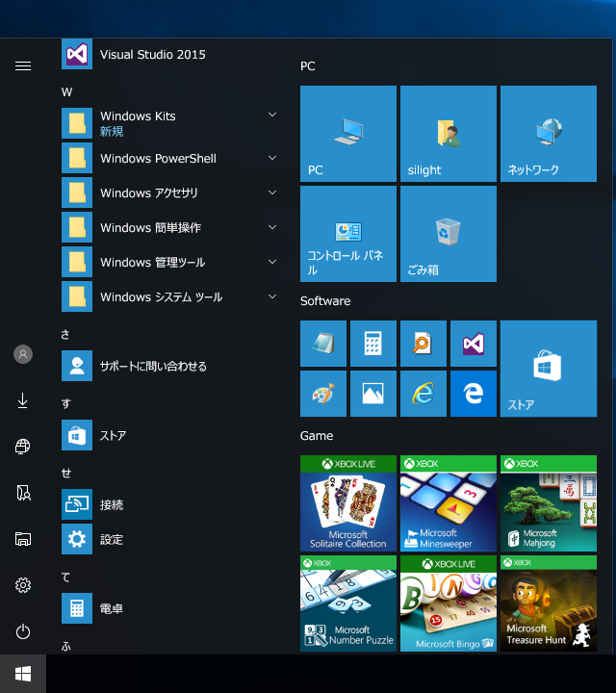Expand the Windows Kits folder chevron

click(x=272, y=115)
